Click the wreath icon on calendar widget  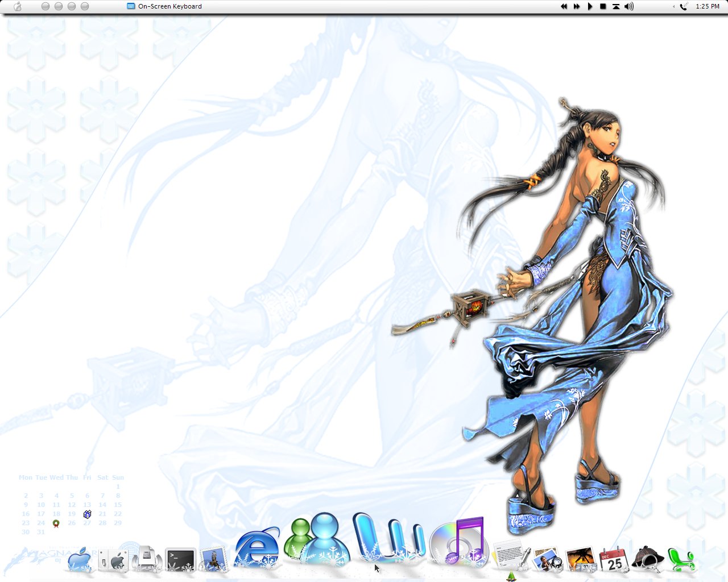click(x=56, y=523)
